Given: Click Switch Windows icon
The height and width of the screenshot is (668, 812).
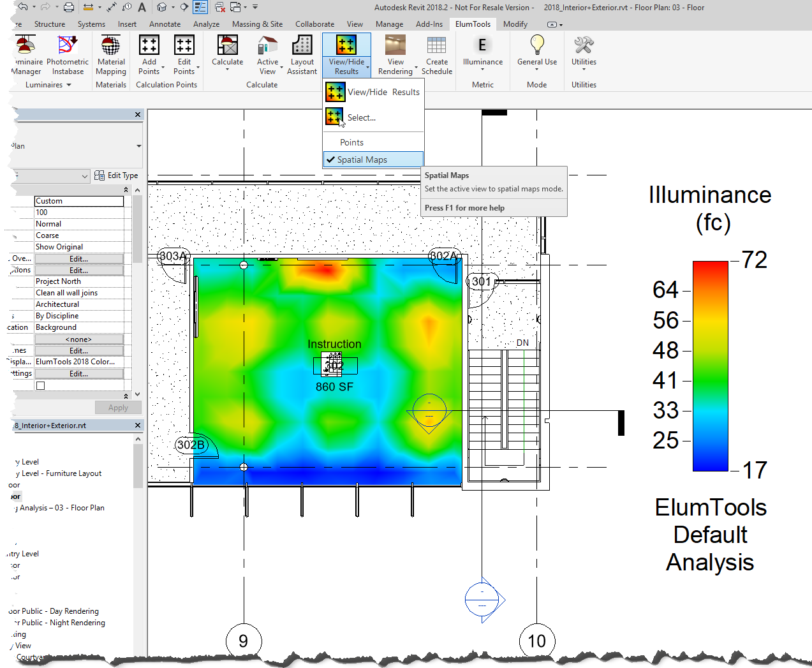Looking at the screenshot, I should pyautogui.click(x=235, y=7).
